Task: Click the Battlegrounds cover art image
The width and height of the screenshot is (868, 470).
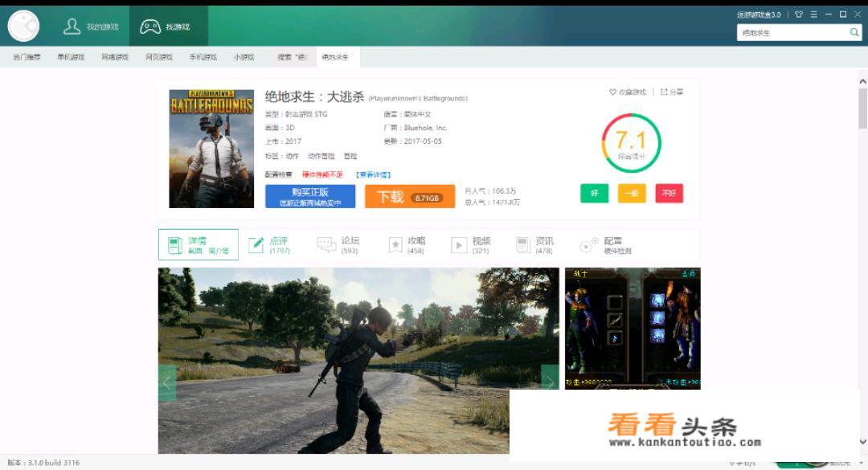Action: pyautogui.click(x=211, y=149)
